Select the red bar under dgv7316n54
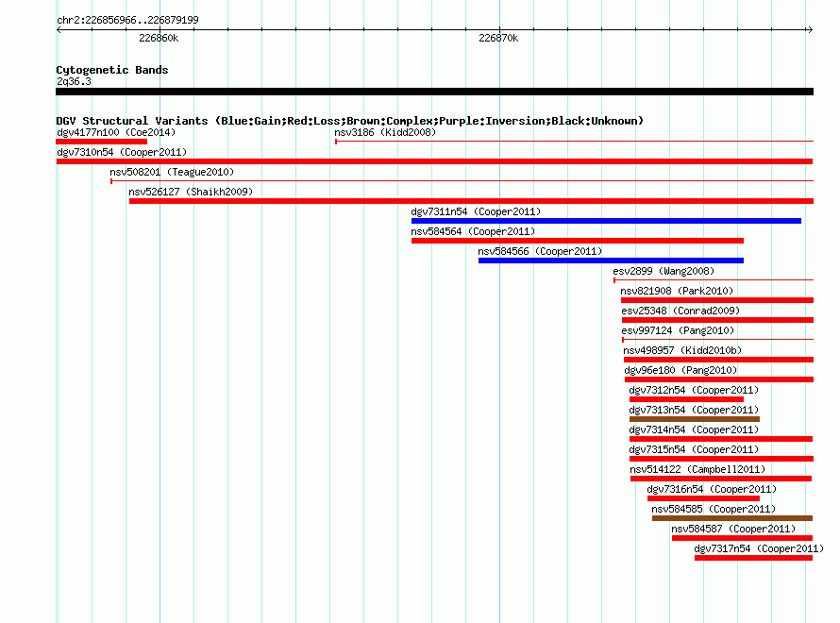This screenshot has height=623, width=840. pos(703,498)
